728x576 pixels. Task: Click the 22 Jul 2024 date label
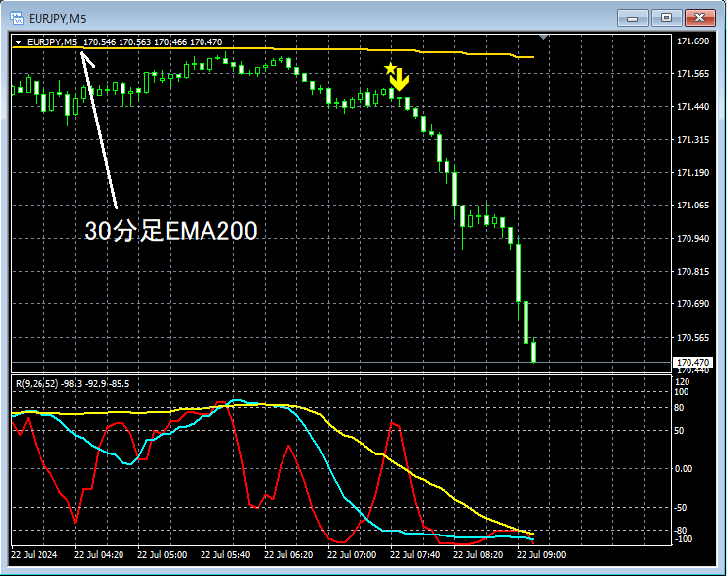click(x=35, y=555)
